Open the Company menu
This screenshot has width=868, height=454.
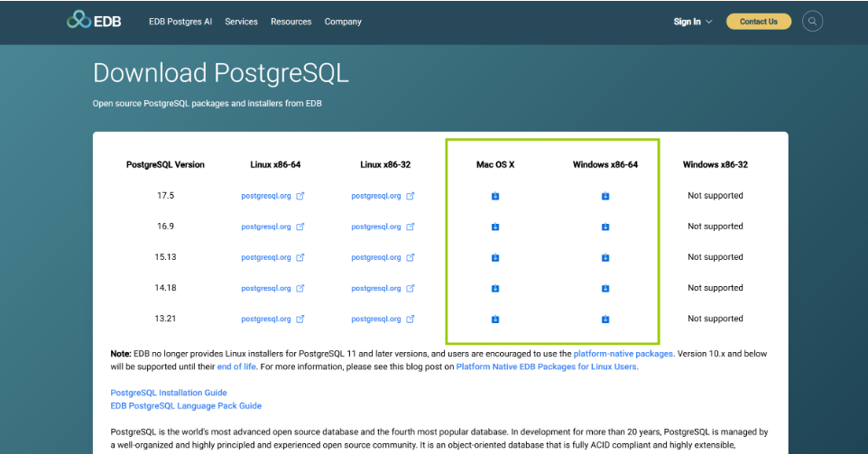click(x=343, y=22)
